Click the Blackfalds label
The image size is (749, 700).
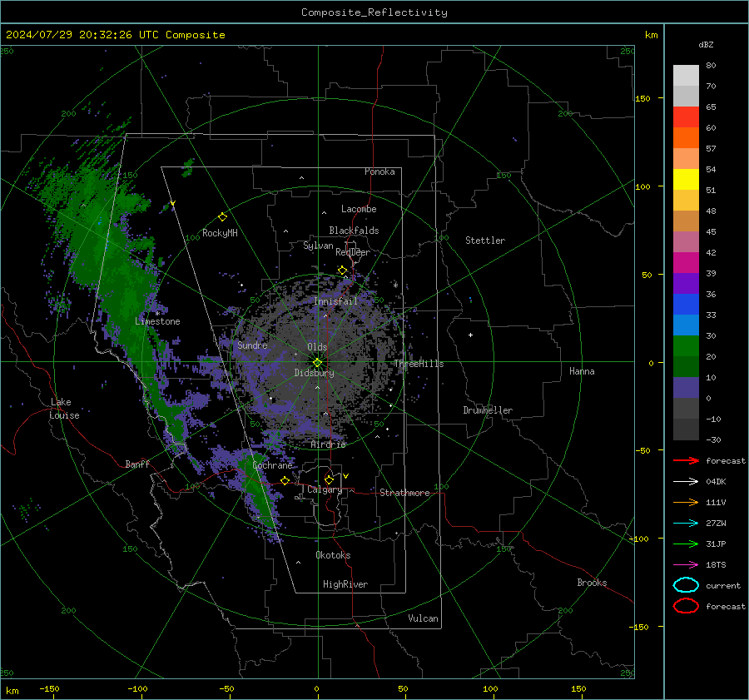click(x=354, y=231)
